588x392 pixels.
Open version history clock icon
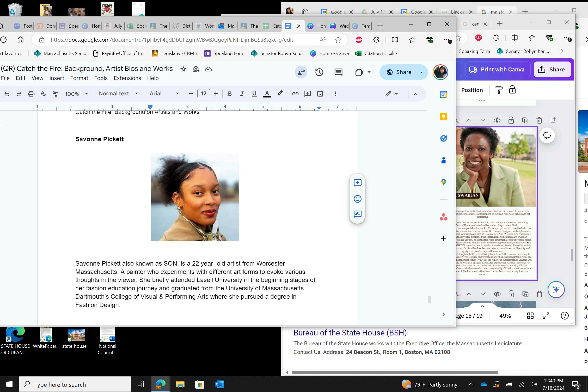[x=319, y=72]
